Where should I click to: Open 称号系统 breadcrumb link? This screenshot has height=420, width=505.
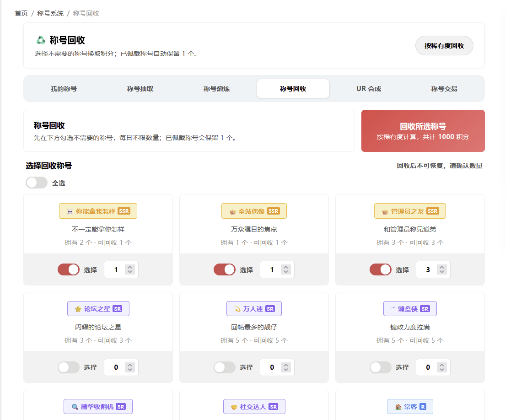coord(50,13)
